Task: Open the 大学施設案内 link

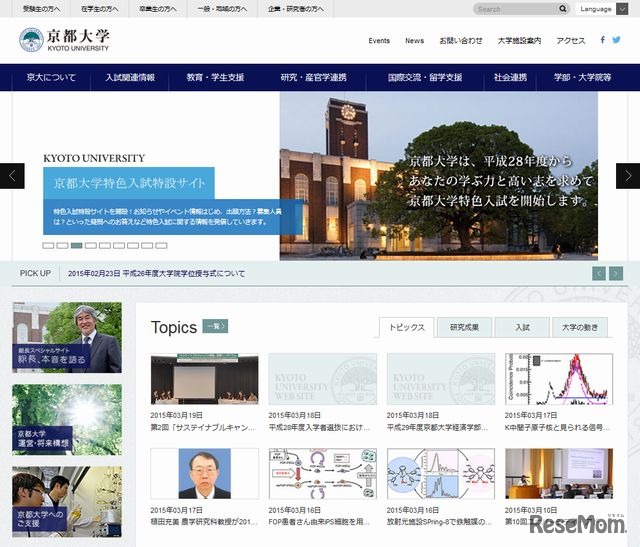Action: click(519, 41)
